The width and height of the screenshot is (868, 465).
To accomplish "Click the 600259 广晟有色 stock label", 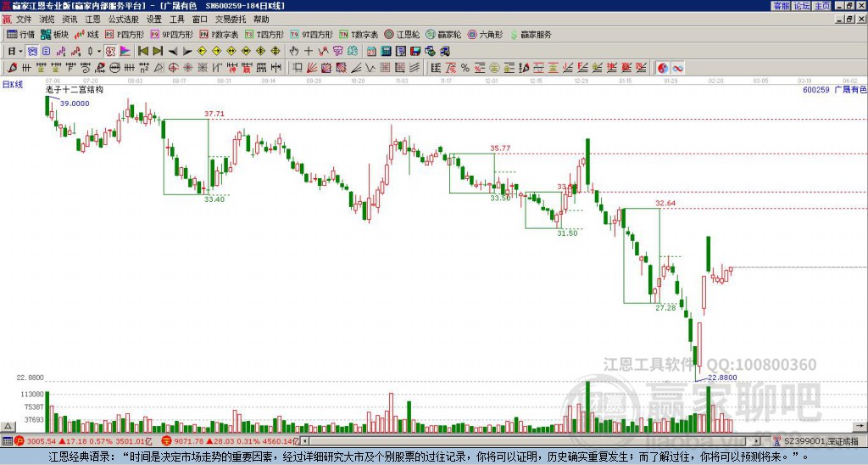I will pyautogui.click(x=834, y=89).
